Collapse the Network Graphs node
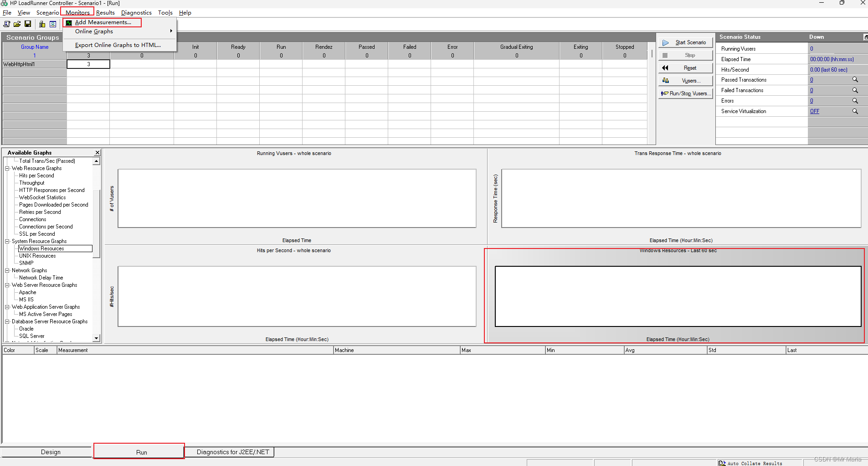This screenshot has height=466, width=868. 7,270
